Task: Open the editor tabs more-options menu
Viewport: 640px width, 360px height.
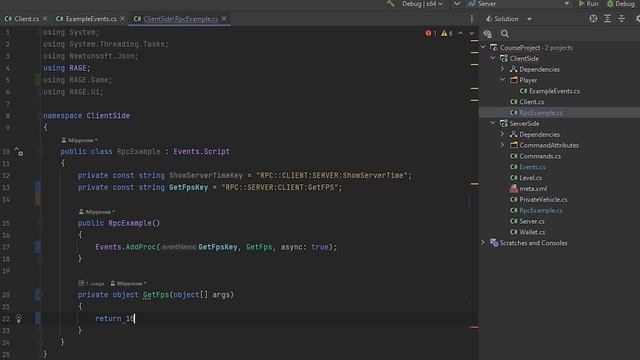Action: [472, 19]
